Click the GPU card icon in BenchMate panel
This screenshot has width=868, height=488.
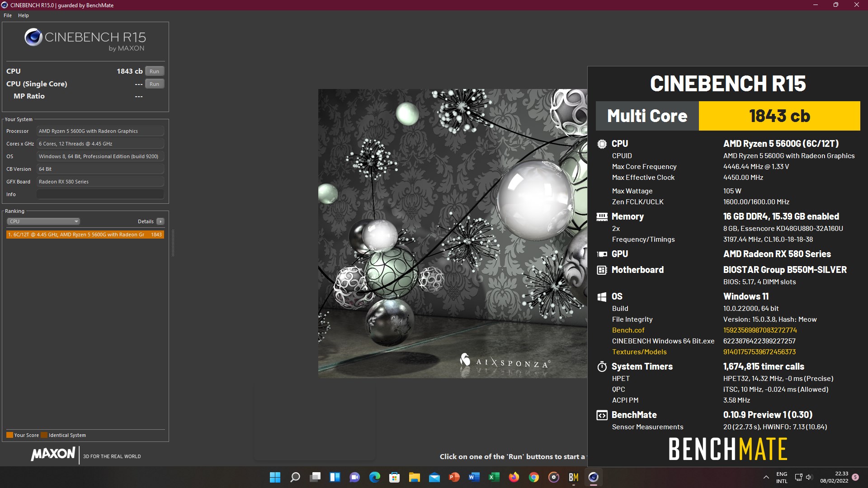[x=602, y=254]
